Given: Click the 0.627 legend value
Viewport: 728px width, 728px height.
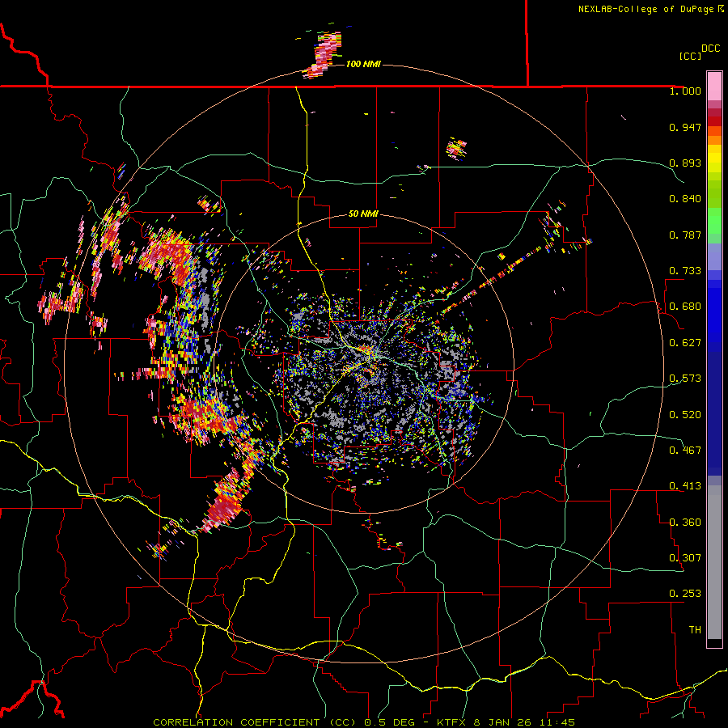Looking at the screenshot, I should [x=685, y=343].
